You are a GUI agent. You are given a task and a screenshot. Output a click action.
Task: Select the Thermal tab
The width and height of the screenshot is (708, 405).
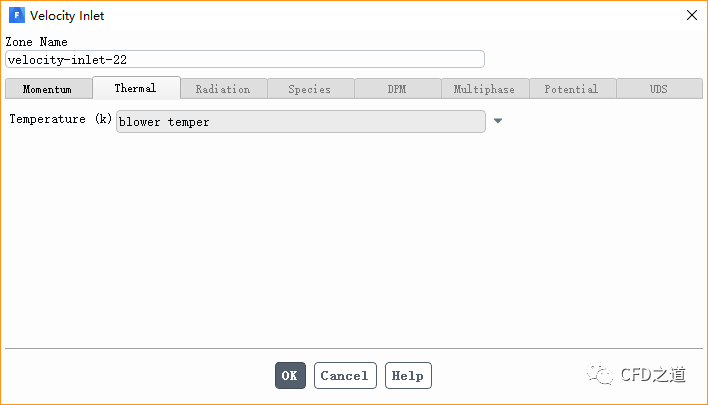pos(136,88)
